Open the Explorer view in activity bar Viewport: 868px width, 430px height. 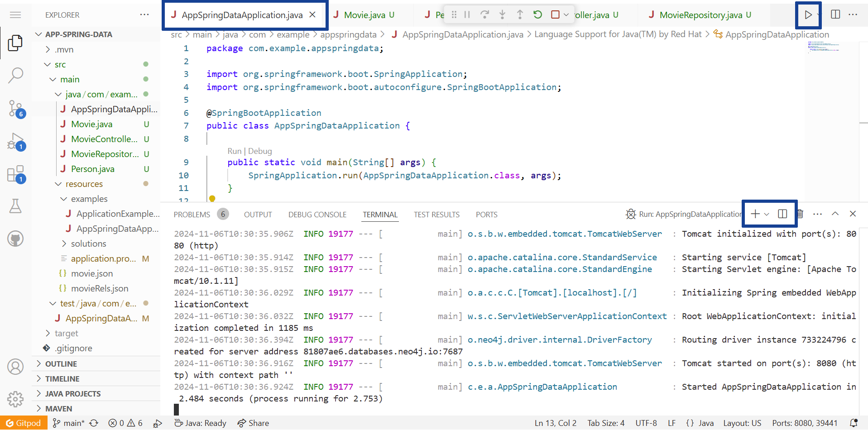(x=15, y=43)
